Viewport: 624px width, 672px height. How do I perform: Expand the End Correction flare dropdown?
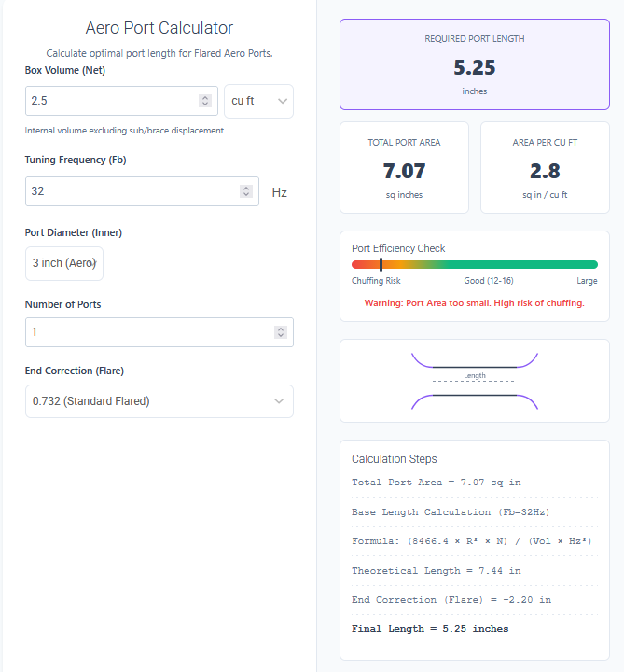pyautogui.click(x=159, y=401)
